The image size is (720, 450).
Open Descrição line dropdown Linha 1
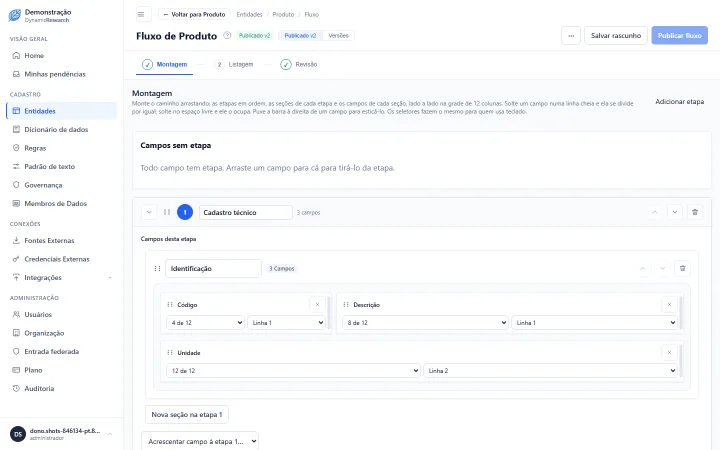point(594,323)
